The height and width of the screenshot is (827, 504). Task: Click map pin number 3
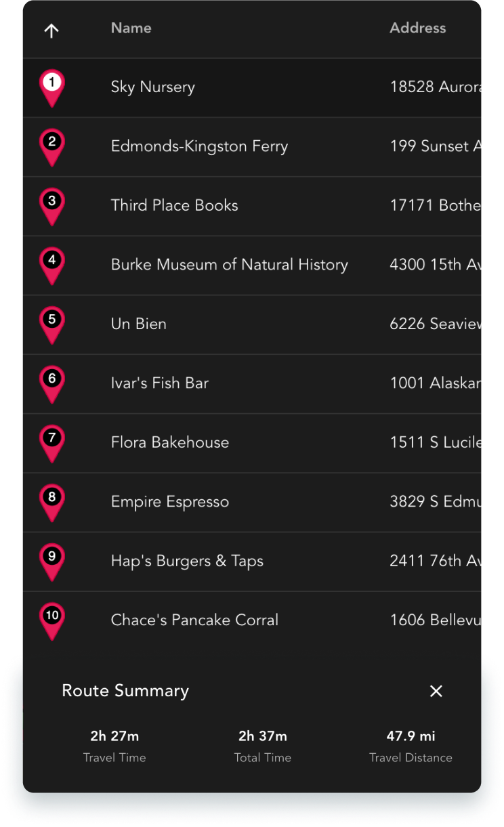pyautogui.click(x=52, y=204)
